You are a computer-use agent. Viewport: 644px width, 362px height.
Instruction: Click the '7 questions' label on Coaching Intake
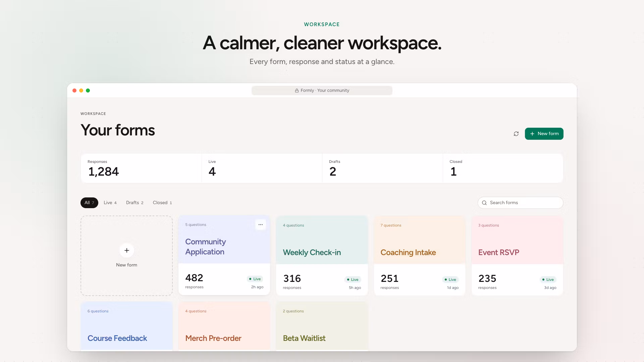click(x=391, y=225)
